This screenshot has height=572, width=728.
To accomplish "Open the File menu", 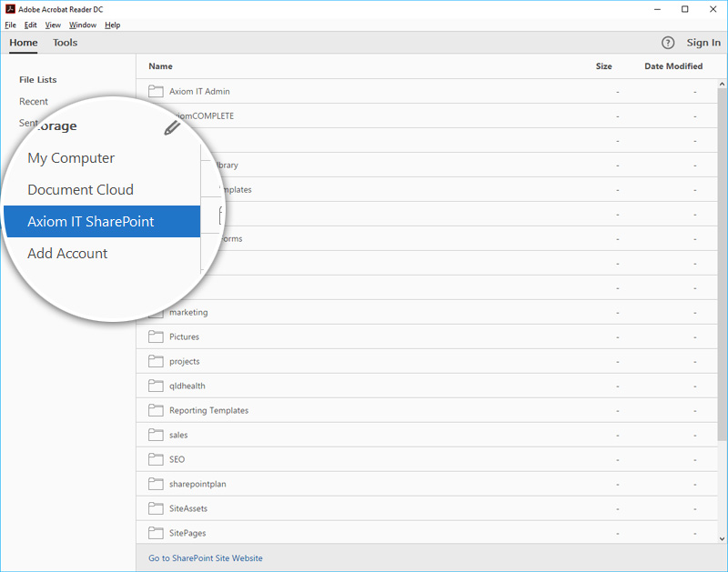I will (10, 25).
